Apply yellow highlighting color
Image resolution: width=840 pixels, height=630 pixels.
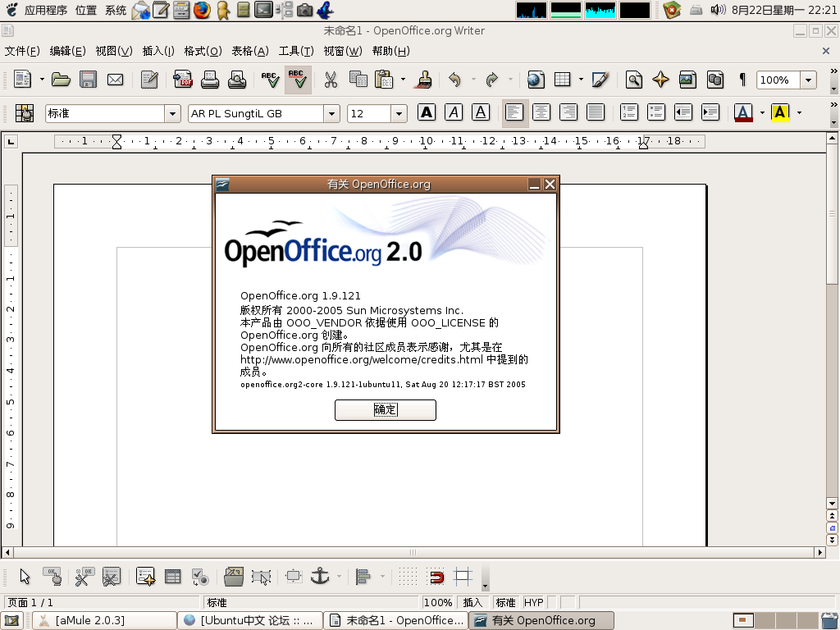point(781,112)
